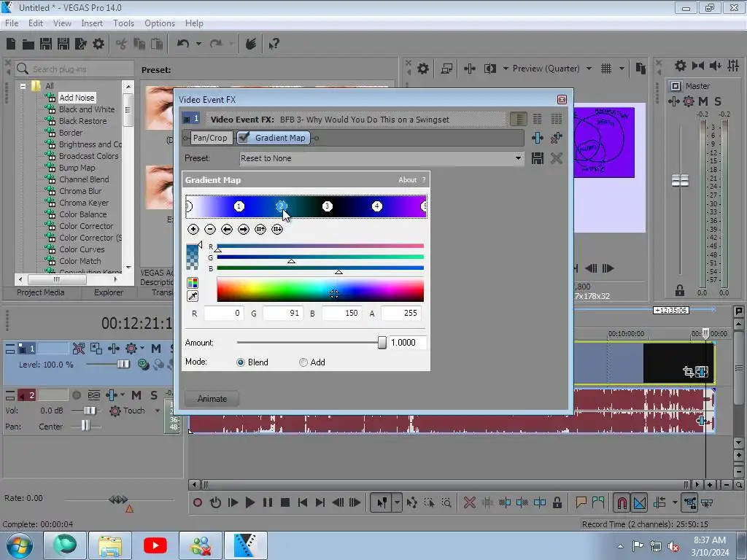Select next gradient control point
Image resolution: width=747 pixels, height=560 pixels.
pyautogui.click(x=244, y=230)
